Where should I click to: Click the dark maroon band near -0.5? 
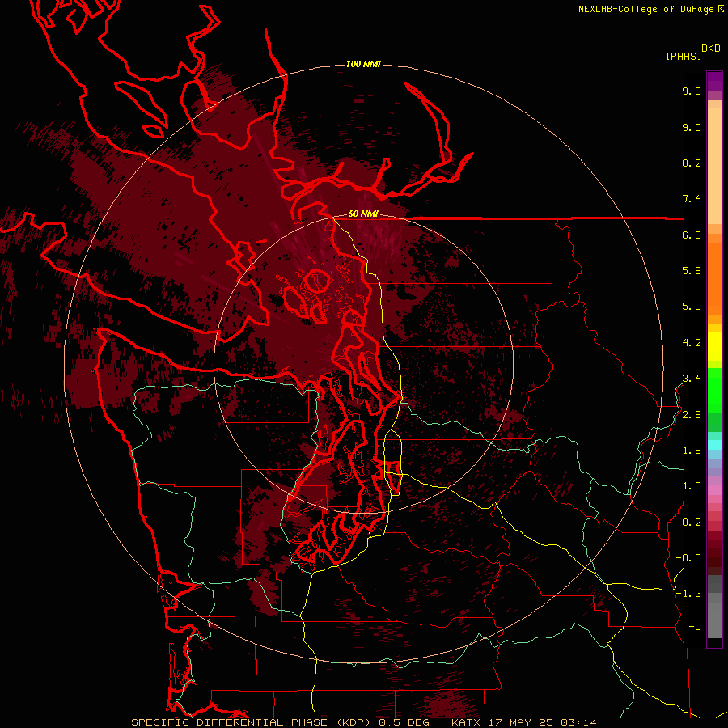click(714, 562)
